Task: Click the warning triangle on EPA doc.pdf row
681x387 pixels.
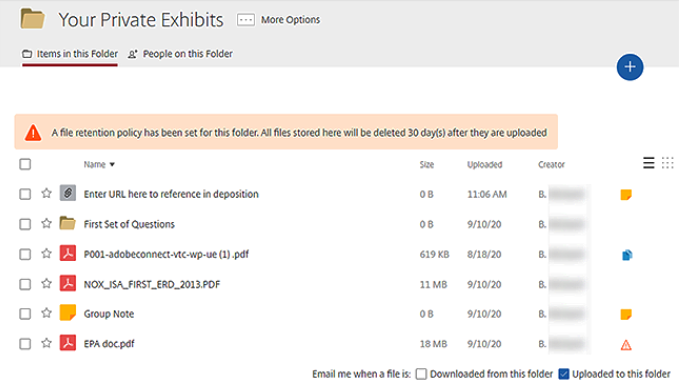Action: point(626,345)
